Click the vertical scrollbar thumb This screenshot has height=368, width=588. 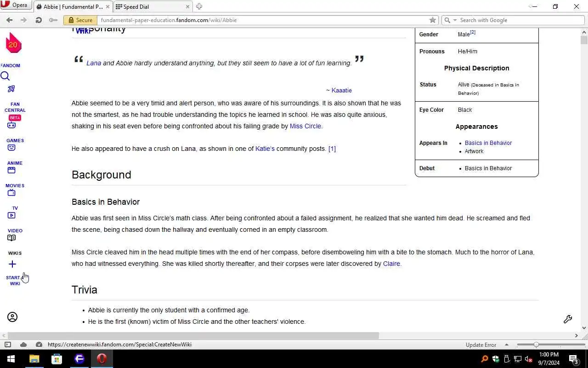point(584,40)
